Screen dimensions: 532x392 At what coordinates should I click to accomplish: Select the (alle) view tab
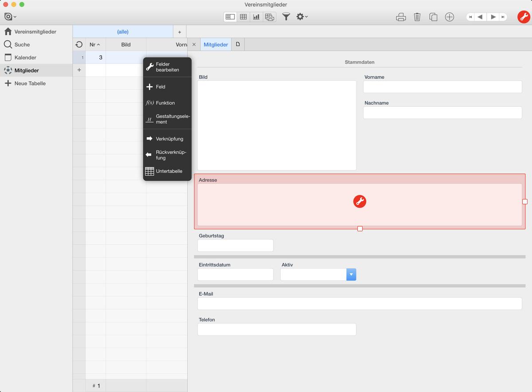[x=123, y=32]
